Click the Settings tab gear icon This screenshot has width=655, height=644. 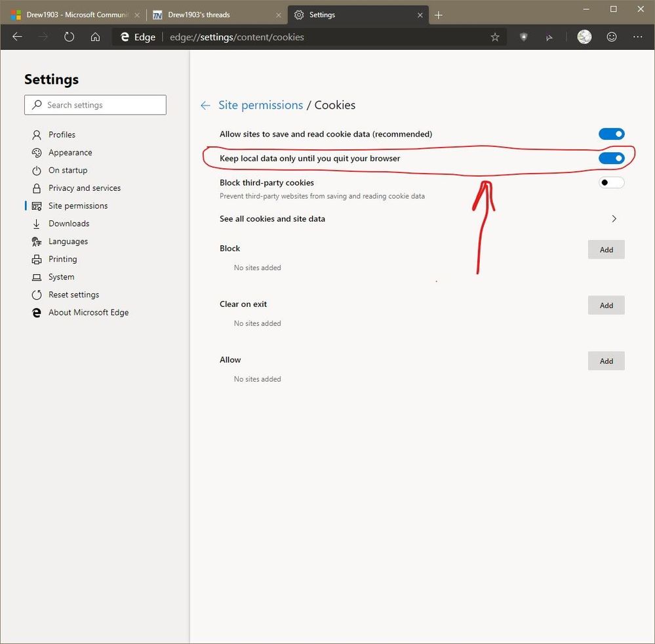(299, 15)
